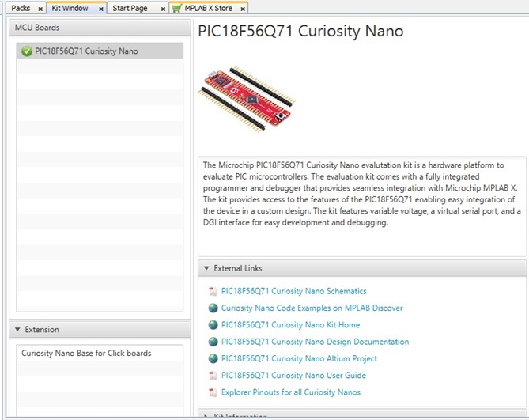Click the Curiosity Nano board product image
529x420 pixels.
tap(247, 99)
